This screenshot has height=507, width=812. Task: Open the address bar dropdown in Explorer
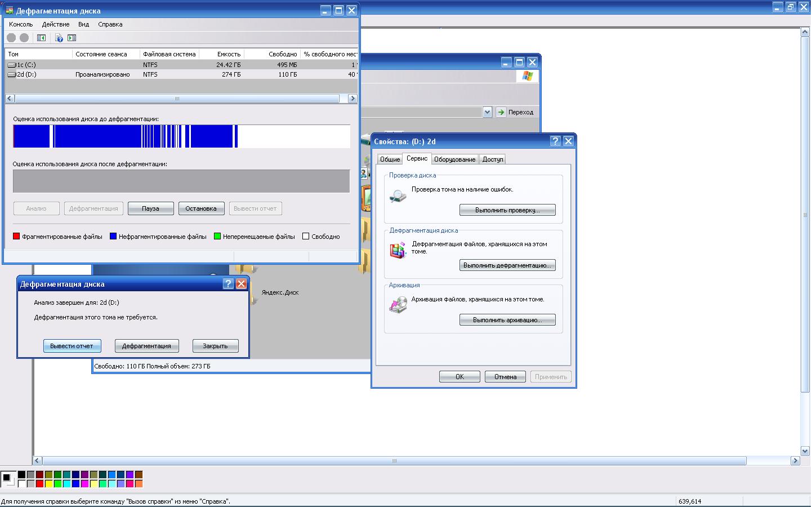click(487, 112)
